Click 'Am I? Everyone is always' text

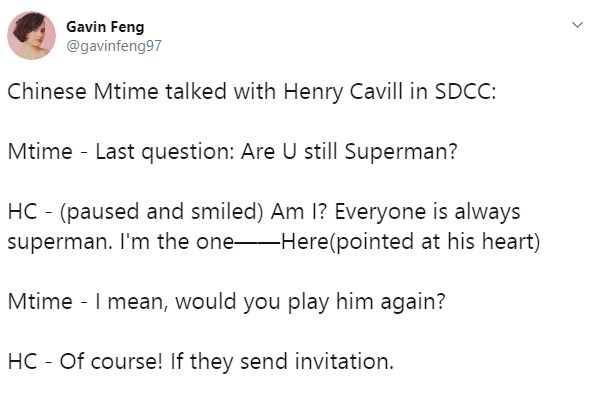(x=396, y=211)
